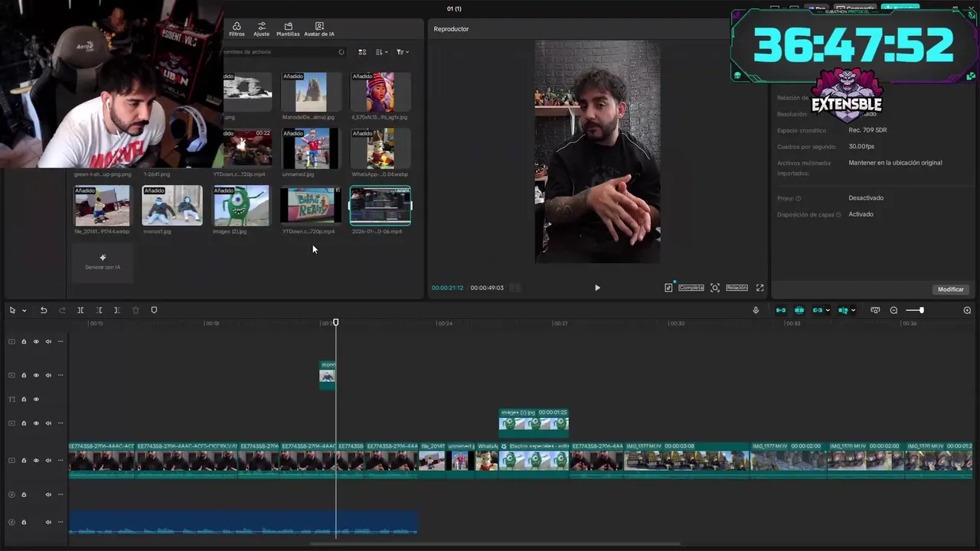Image resolution: width=980 pixels, height=551 pixels.
Task: Select the images (2).jpg overlay clip
Action: pyautogui.click(x=534, y=423)
